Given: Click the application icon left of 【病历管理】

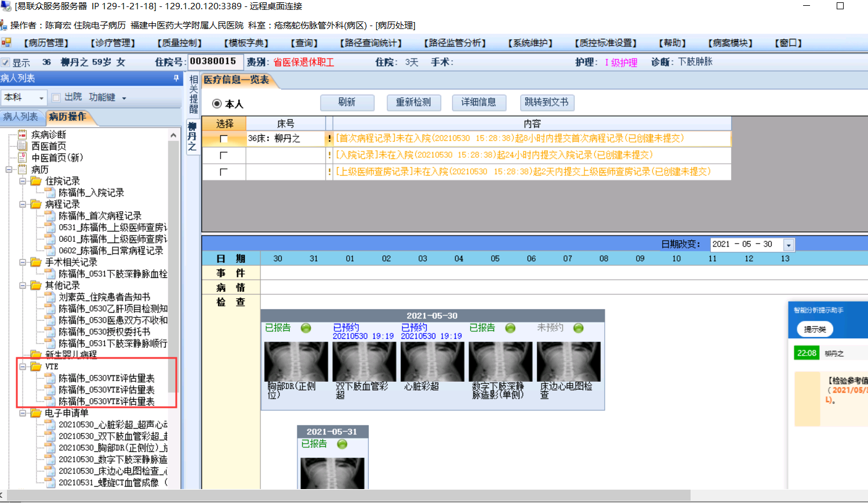Looking at the screenshot, I should coord(6,42).
